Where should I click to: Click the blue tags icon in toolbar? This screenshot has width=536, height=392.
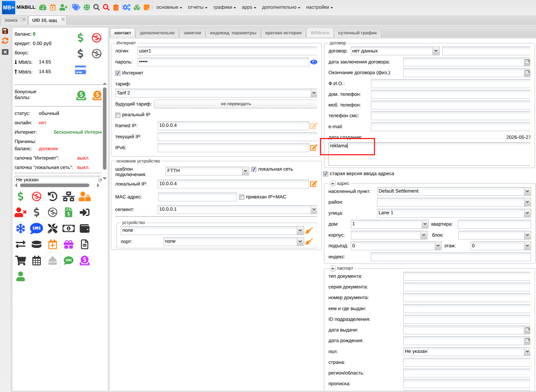point(76,7)
